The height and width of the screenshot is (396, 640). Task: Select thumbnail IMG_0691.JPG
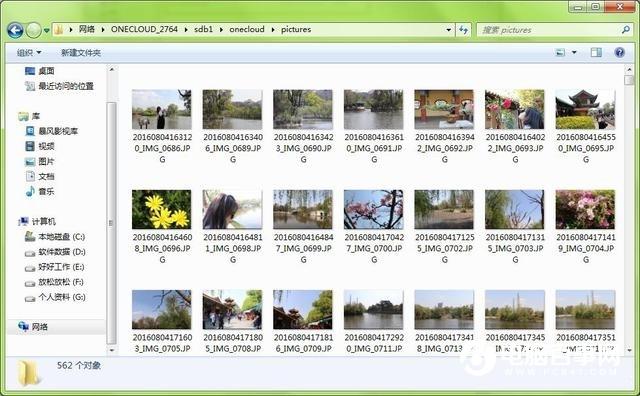click(373, 109)
